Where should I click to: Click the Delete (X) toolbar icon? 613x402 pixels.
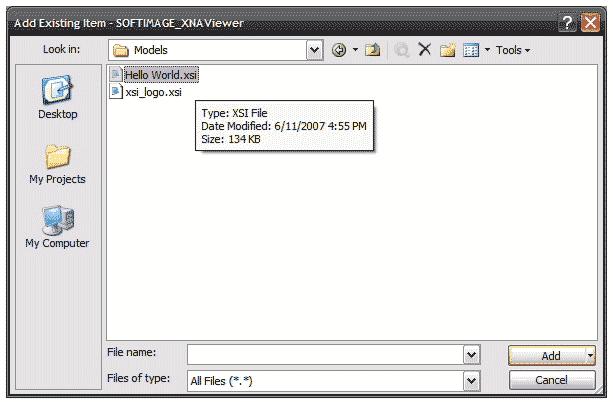click(424, 50)
